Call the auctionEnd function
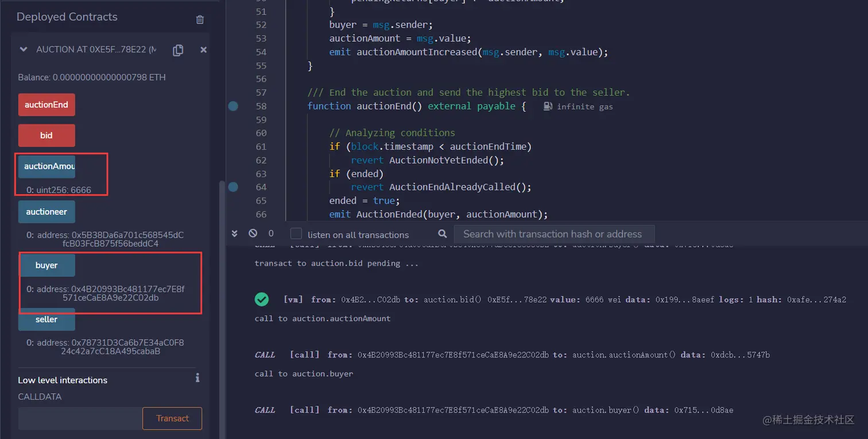 pyautogui.click(x=46, y=104)
